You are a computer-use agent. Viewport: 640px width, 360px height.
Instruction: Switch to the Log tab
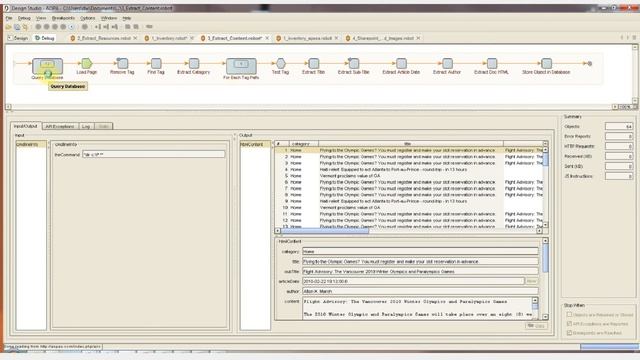pos(86,127)
